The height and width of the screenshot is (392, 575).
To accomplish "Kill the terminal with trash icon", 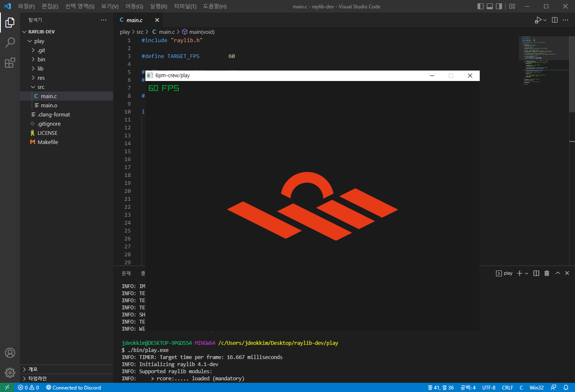I will (x=547, y=273).
